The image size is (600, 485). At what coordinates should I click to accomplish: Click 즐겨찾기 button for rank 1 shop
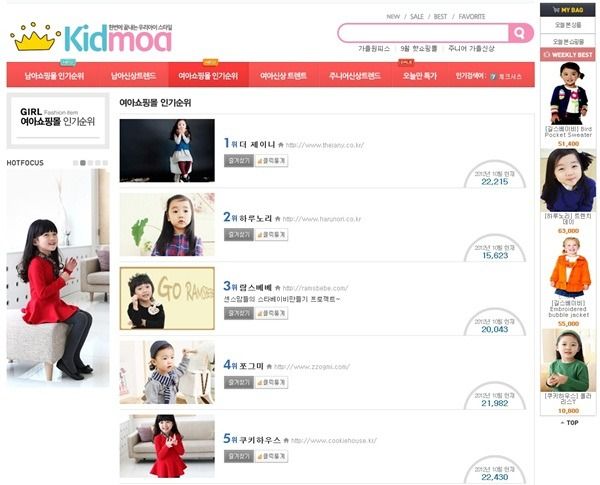239,161
